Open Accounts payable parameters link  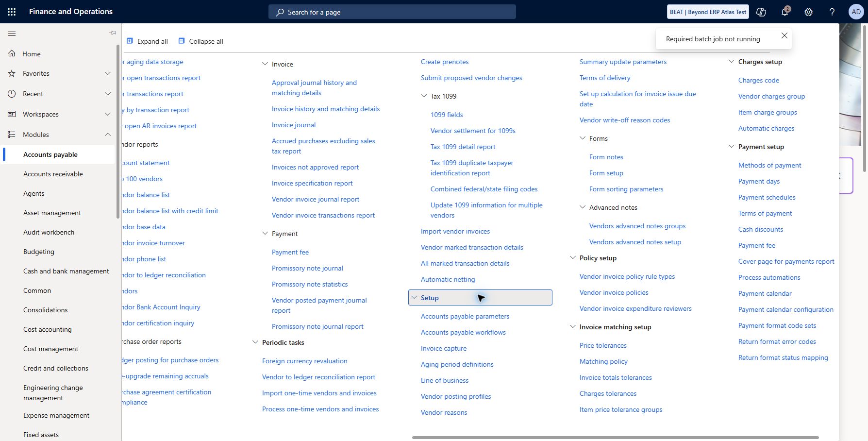click(465, 316)
